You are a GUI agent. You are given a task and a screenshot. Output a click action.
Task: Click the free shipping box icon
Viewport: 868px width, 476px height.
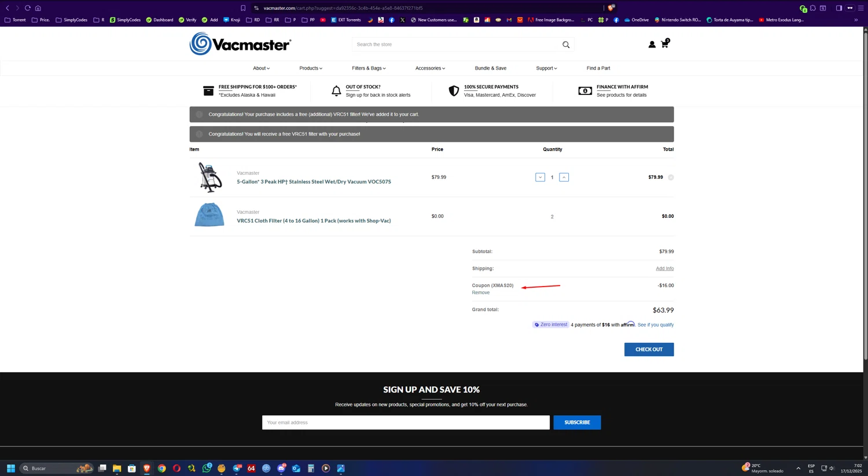click(208, 91)
